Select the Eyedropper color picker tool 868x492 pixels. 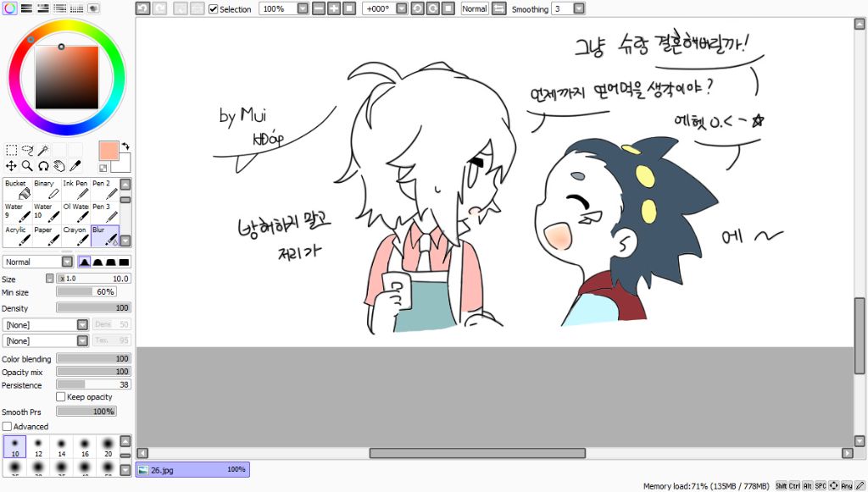75,166
